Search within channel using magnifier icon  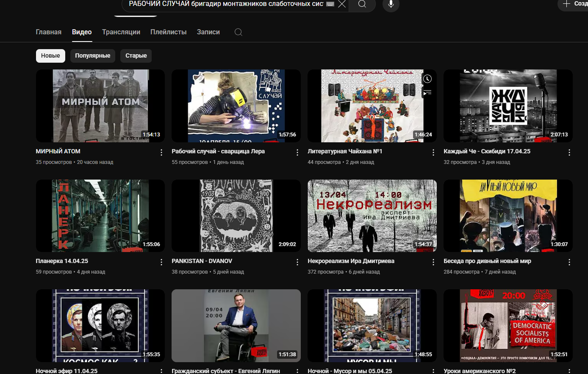point(239,32)
